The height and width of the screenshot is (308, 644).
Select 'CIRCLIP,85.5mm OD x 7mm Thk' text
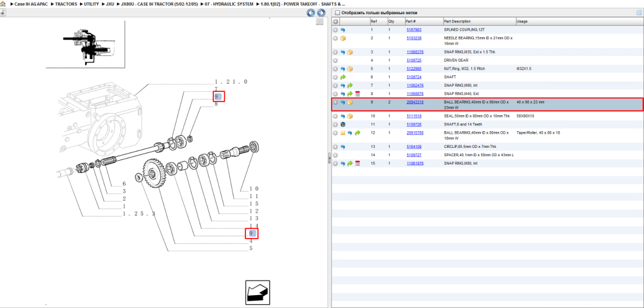point(471,147)
